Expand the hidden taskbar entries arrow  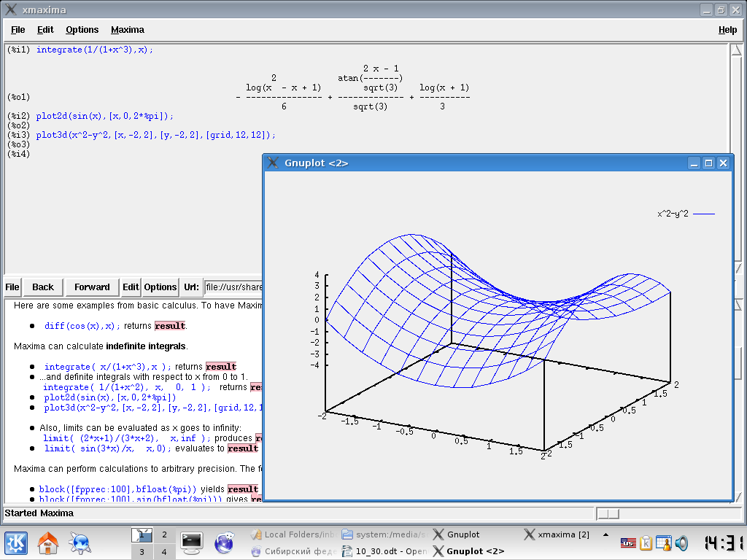point(605,534)
